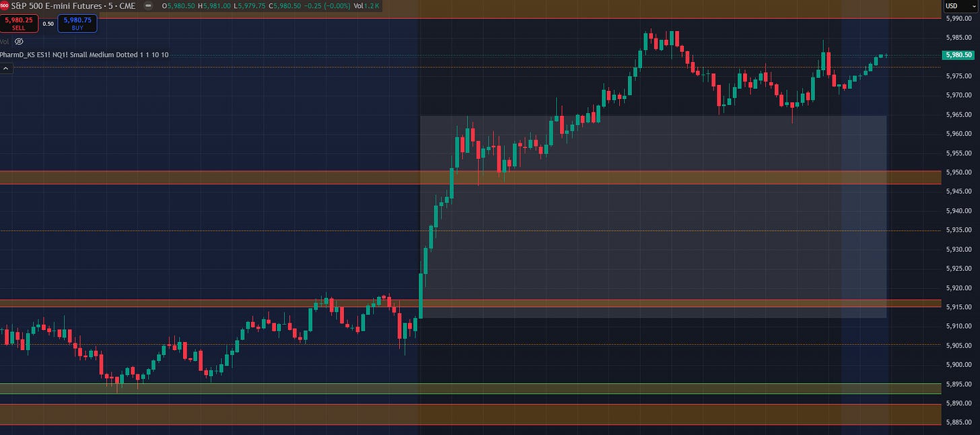980x435 pixels.
Task: Click the 5,980.75 BUY button
Action: tap(77, 24)
